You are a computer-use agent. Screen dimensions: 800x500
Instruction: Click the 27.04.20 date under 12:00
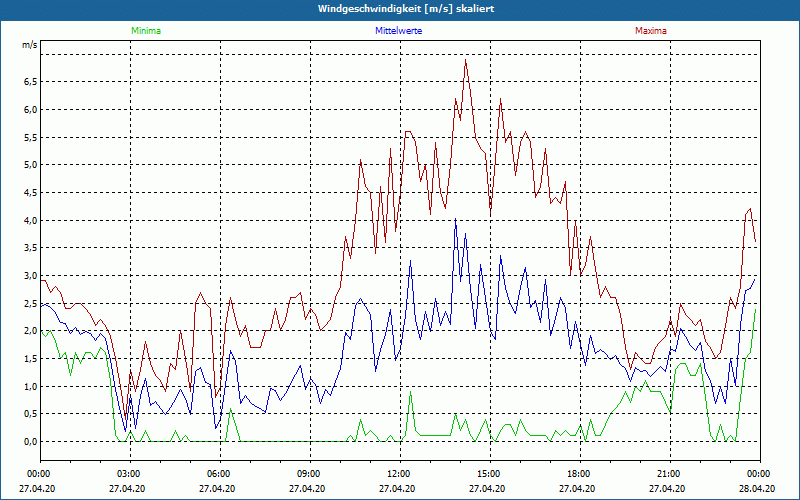397,488
